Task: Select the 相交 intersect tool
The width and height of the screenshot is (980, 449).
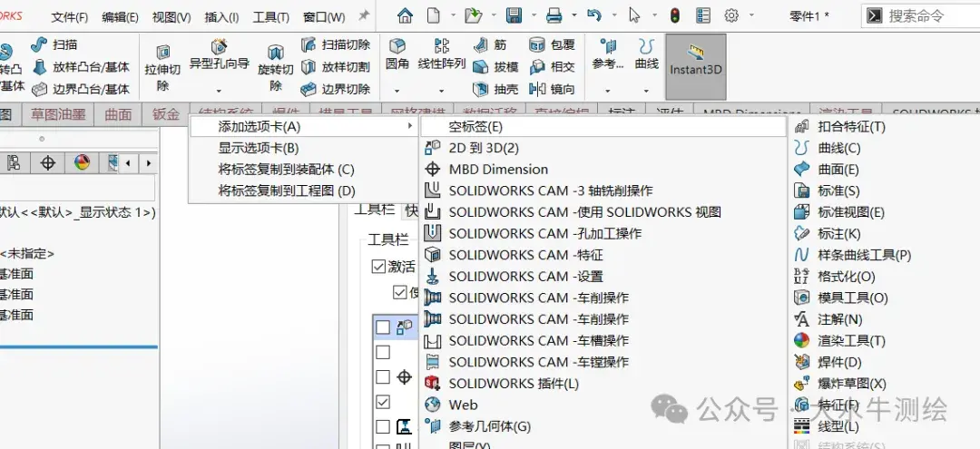Action: pos(552,67)
